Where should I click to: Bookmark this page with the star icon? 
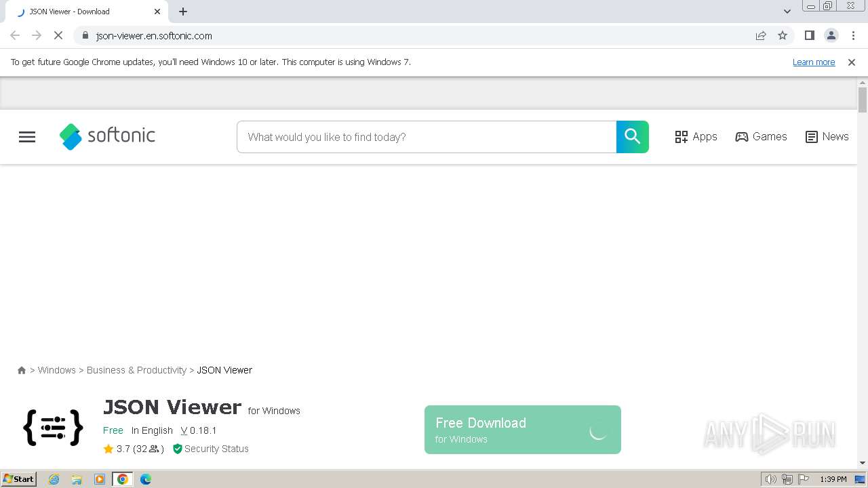pyautogui.click(x=783, y=35)
